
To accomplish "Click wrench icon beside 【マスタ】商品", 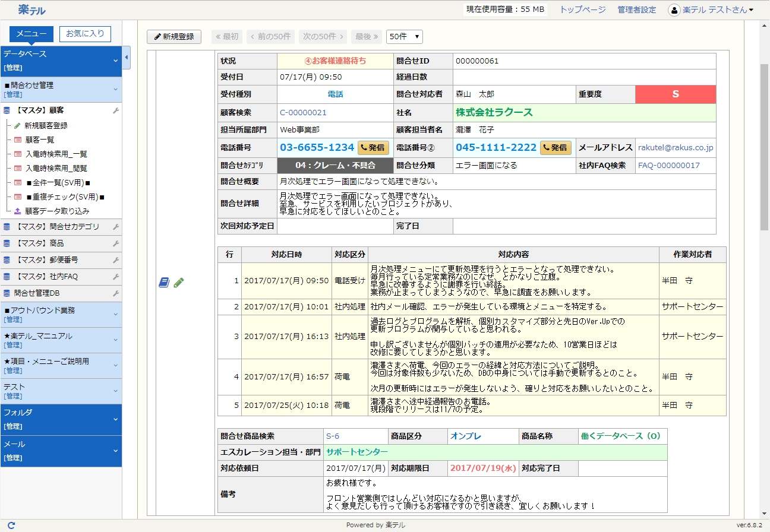I will point(116,243).
